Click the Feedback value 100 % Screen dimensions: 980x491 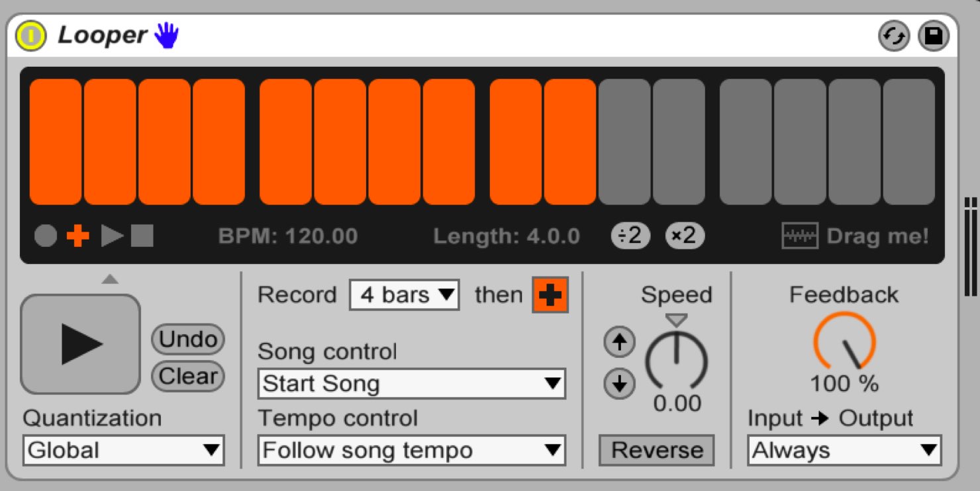(844, 384)
